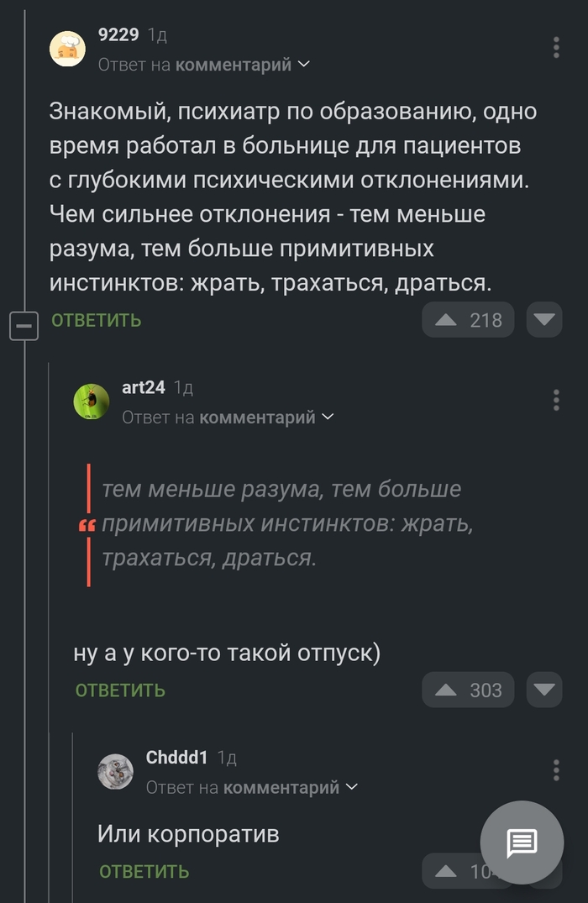Viewport: 588px width, 903px height.
Task: Open three-dot menu on 9229's comment
Action: pos(556,48)
